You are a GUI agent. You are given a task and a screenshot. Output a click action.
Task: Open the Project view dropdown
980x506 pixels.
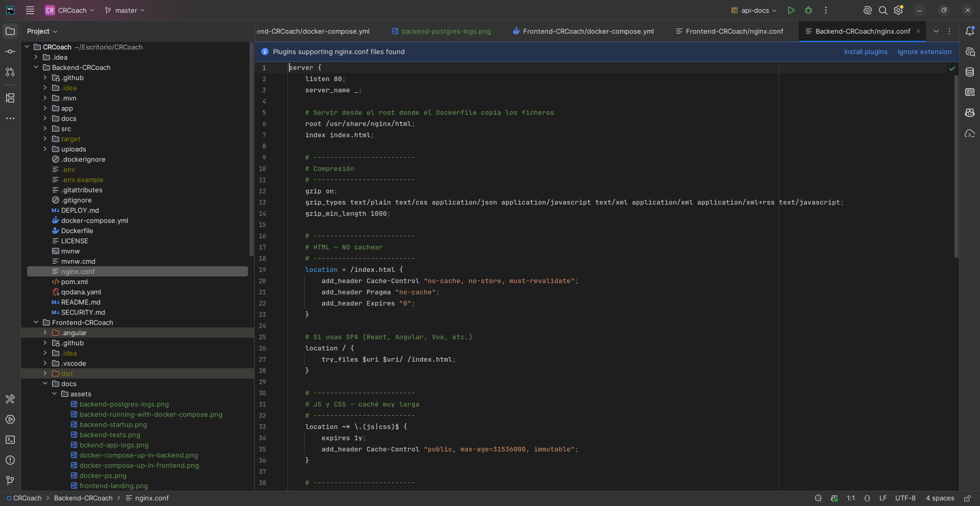tap(42, 31)
